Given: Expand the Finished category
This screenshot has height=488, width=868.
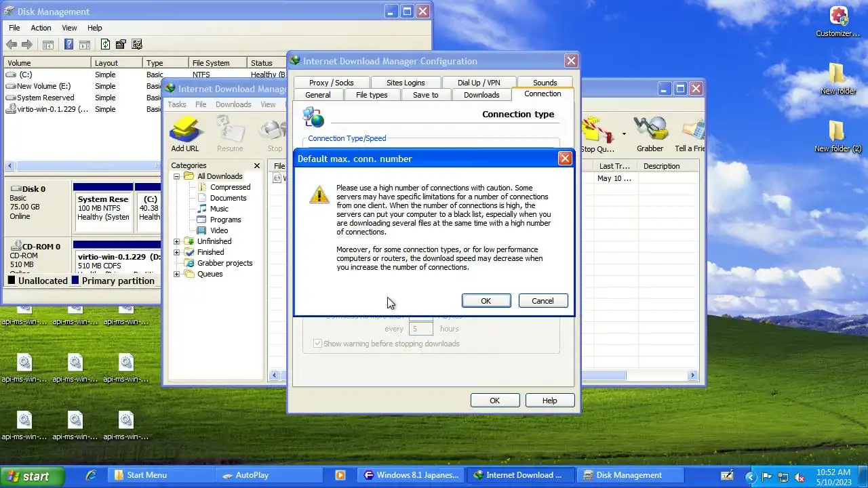Looking at the screenshot, I should pyautogui.click(x=177, y=252).
